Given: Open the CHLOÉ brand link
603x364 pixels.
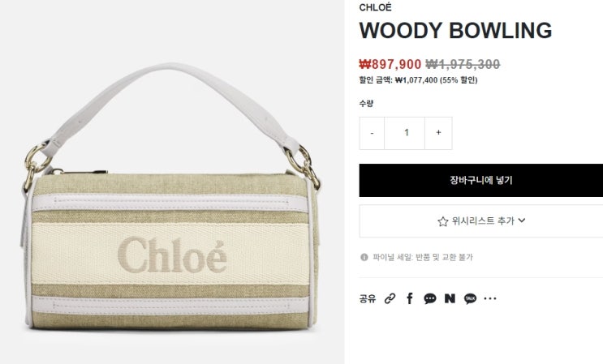Looking at the screenshot, I should pyautogui.click(x=375, y=7).
